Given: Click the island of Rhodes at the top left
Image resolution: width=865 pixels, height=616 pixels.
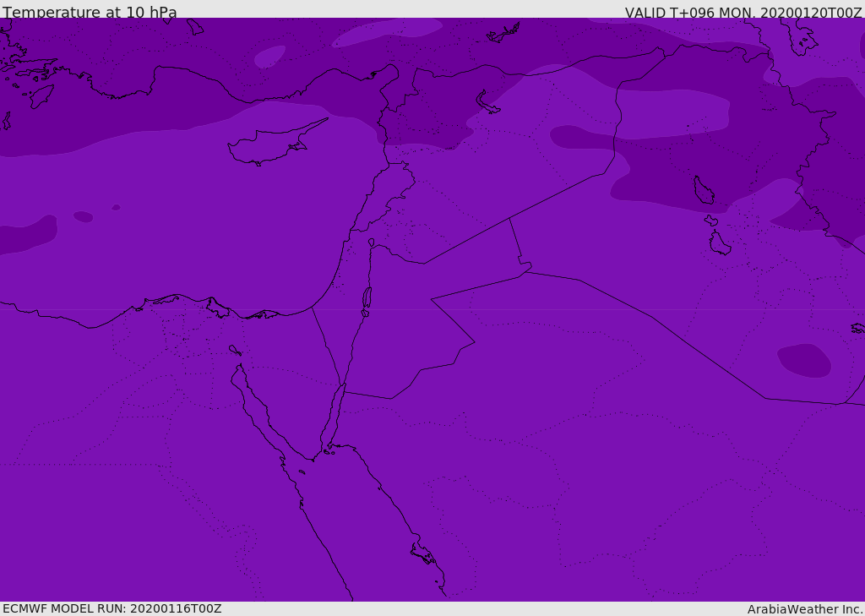Looking at the screenshot, I should pos(41,96).
